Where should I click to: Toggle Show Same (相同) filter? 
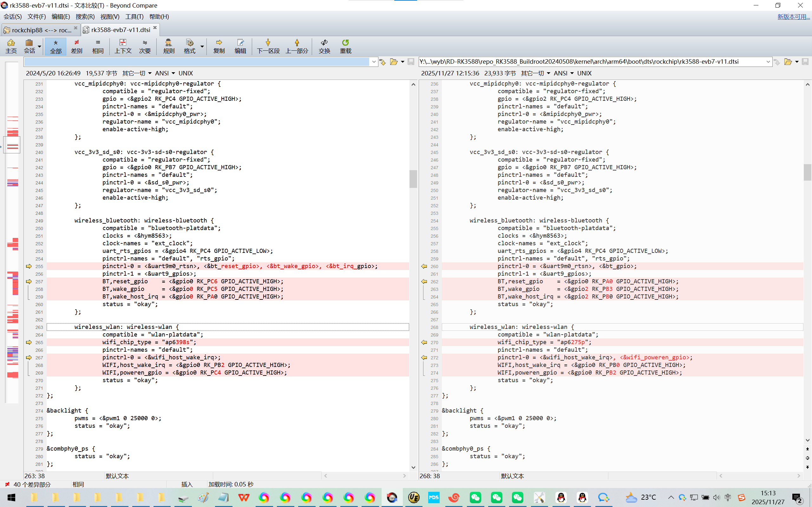tap(98, 46)
